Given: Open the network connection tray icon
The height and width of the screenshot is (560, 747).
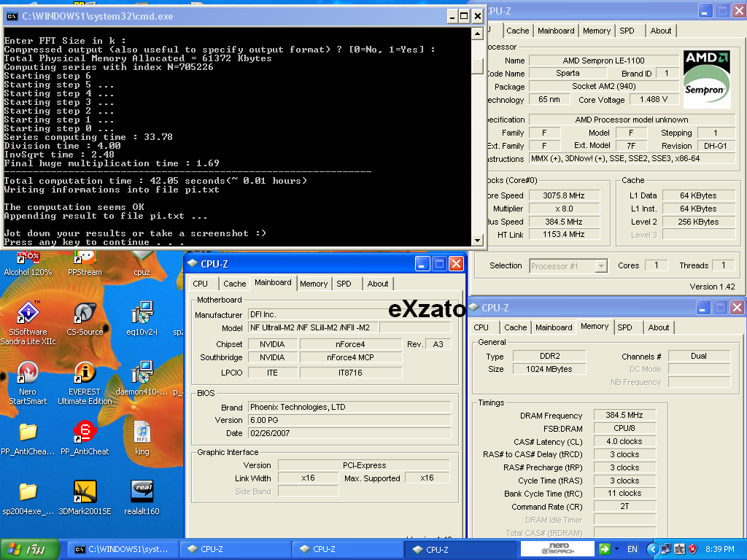Looking at the screenshot, I should (x=666, y=549).
